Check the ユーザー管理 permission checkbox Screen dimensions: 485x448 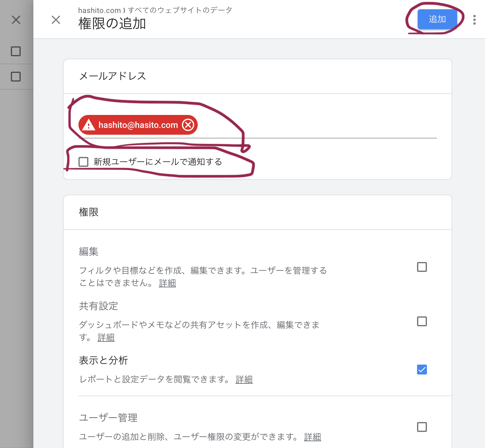click(x=422, y=427)
